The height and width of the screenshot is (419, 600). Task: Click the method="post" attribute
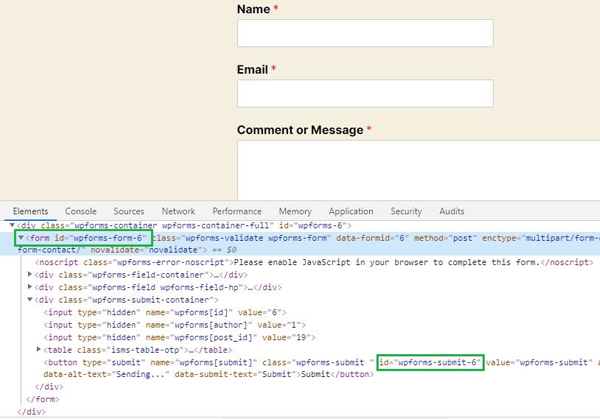click(445, 238)
